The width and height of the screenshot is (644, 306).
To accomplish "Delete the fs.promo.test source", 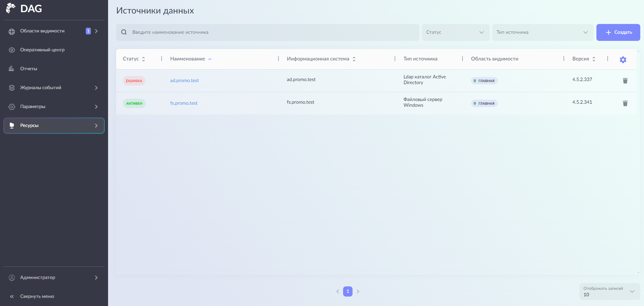I will pos(625,103).
